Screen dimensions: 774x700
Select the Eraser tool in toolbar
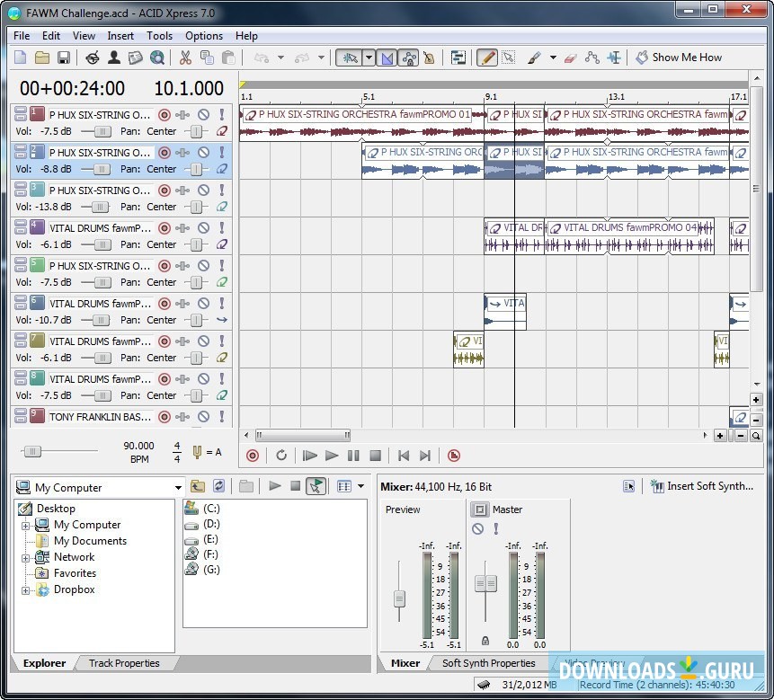click(570, 58)
